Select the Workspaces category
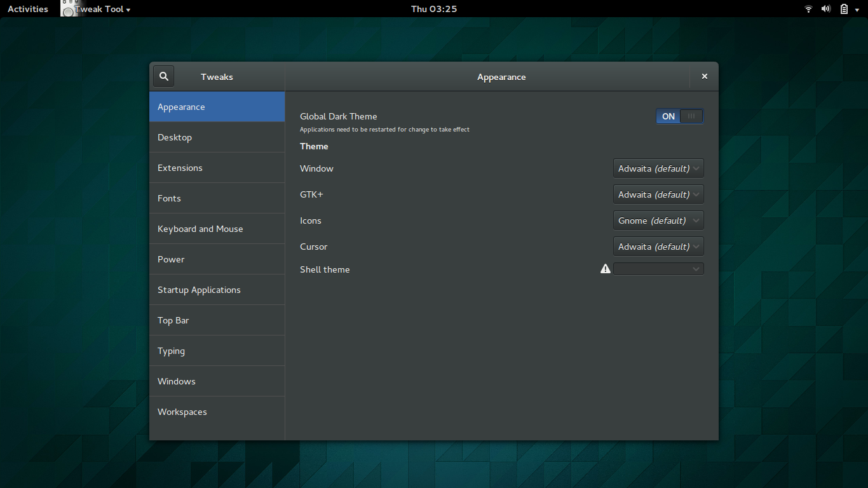The width and height of the screenshot is (868, 488). pyautogui.click(x=217, y=411)
